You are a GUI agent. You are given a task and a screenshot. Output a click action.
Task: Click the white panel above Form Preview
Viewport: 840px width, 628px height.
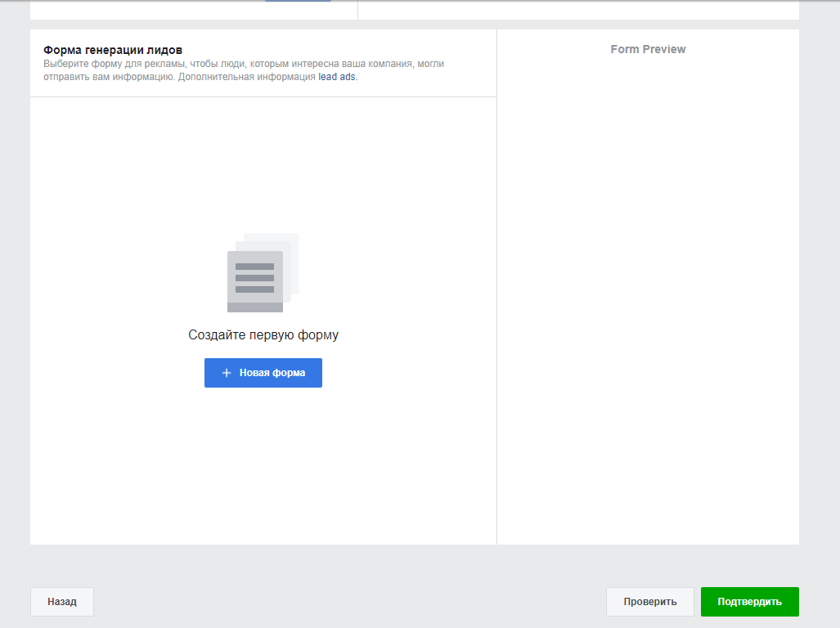(577, 9)
